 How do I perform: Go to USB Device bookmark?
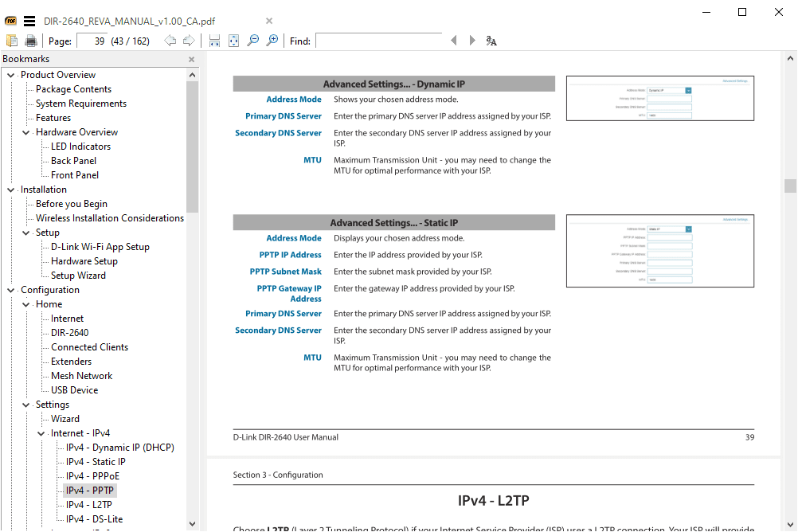pos(74,390)
